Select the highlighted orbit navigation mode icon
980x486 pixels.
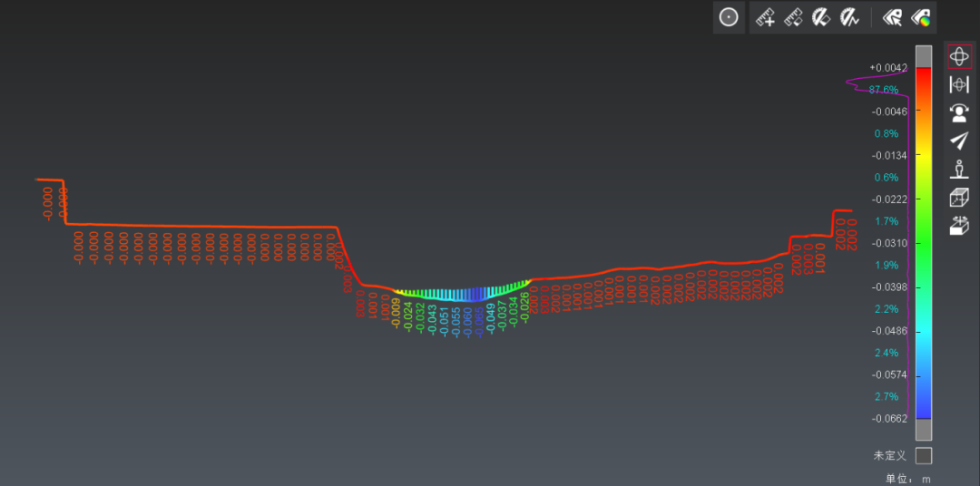(959, 57)
